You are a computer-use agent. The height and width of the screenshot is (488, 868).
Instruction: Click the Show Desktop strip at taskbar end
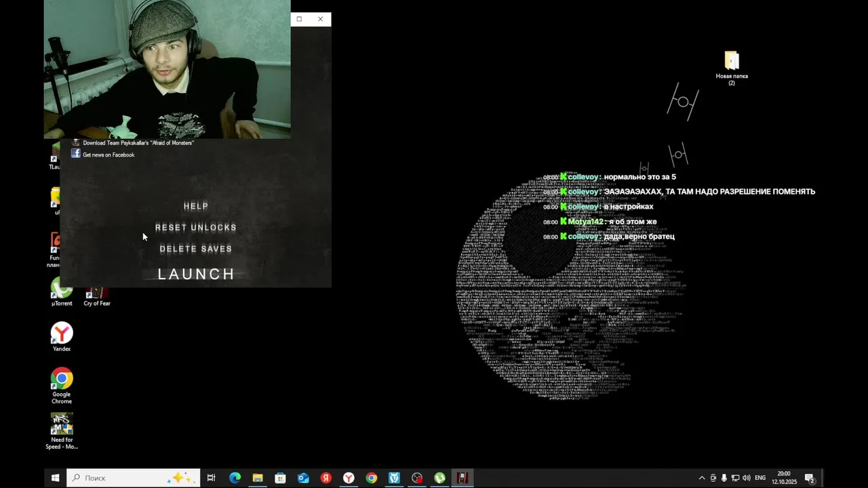point(823,478)
